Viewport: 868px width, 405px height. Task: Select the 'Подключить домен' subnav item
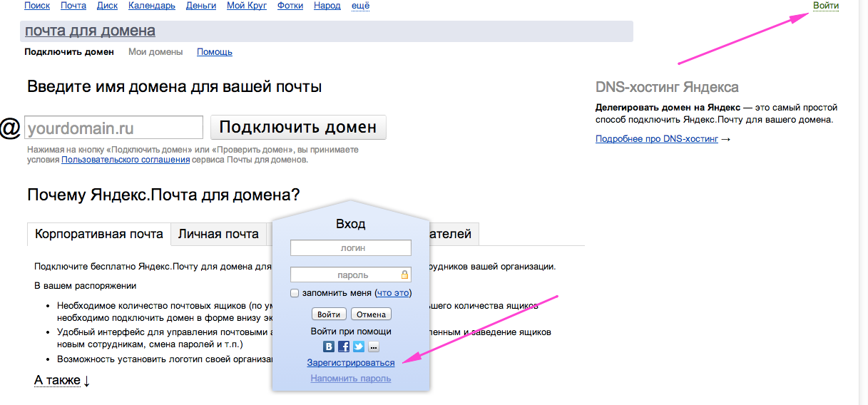(69, 52)
